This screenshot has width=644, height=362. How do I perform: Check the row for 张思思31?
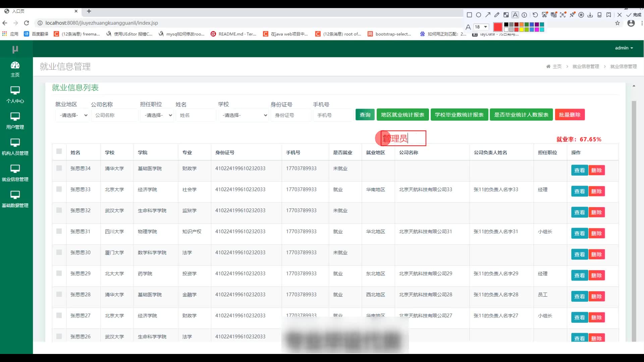coord(59,231)
